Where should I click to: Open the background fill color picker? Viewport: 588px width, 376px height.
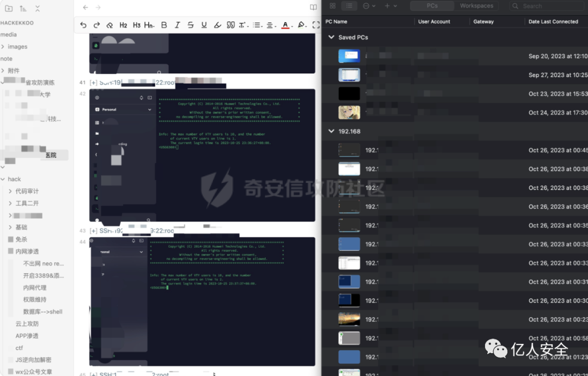click(x=302, y=25)
